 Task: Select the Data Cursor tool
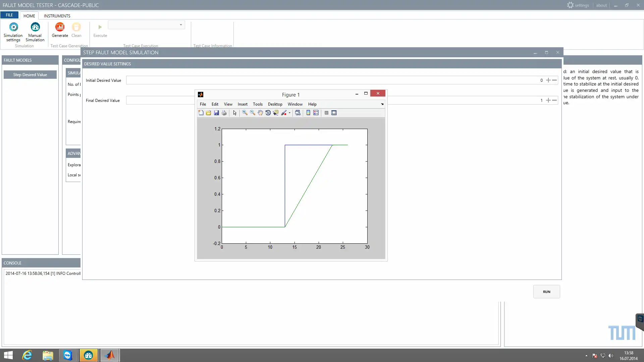(276, 113)
